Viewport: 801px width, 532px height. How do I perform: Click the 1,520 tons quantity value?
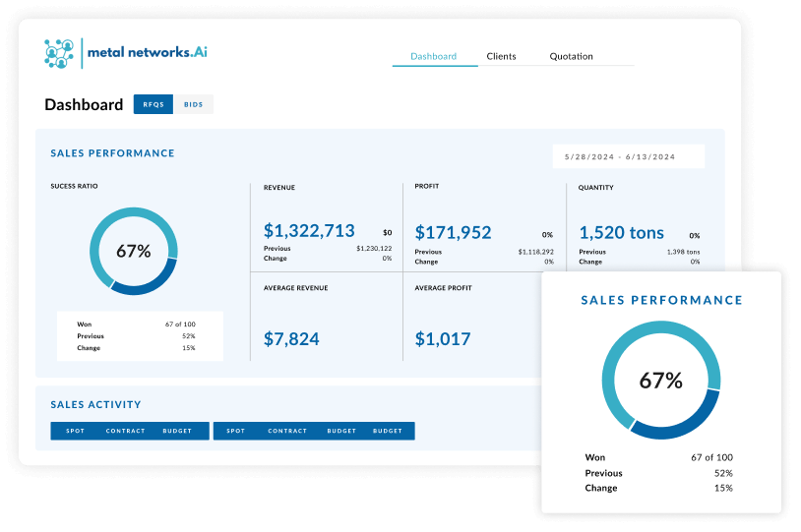(621, 232)
